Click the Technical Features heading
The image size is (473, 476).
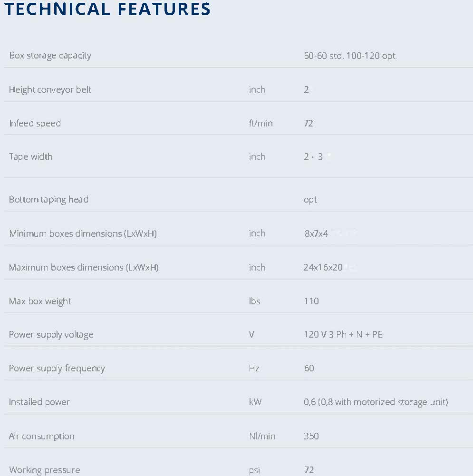(x=107, y=10)
